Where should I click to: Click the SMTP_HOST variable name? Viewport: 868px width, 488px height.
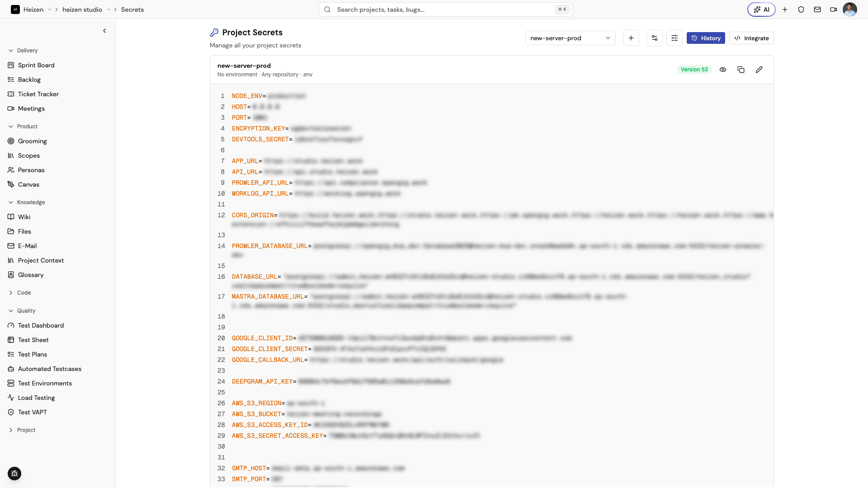249,468
